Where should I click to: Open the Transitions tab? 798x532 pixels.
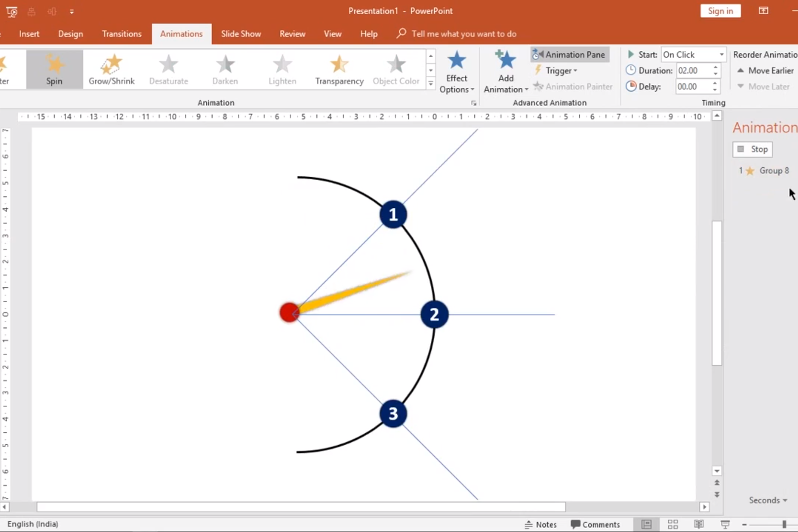click(121, 34)
